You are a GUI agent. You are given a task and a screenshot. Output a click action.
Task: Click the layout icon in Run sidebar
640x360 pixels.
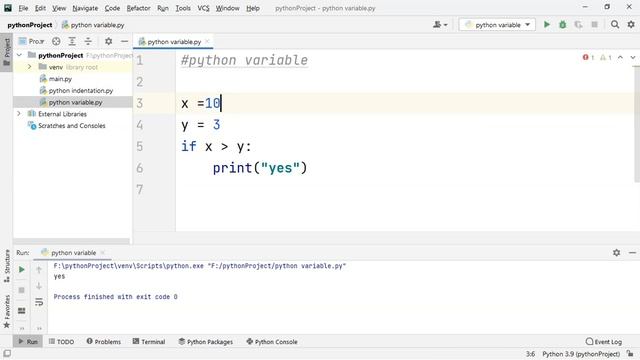click(22, 311)
